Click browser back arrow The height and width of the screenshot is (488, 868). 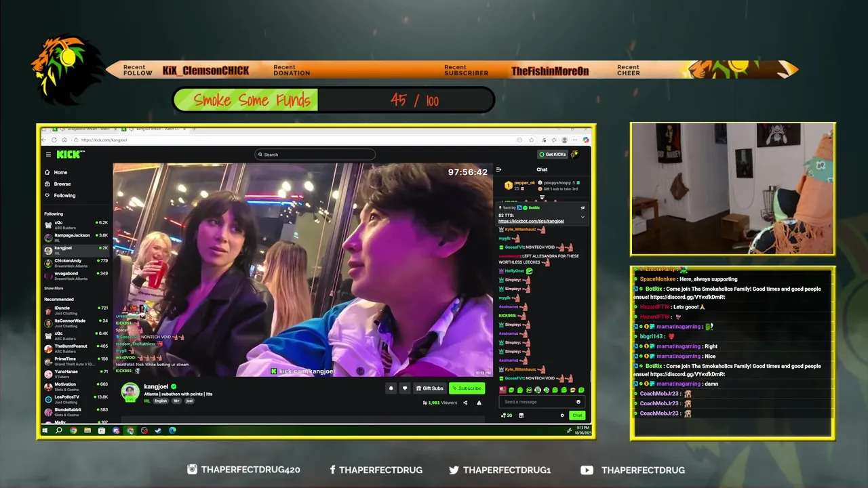pos(43,140)
